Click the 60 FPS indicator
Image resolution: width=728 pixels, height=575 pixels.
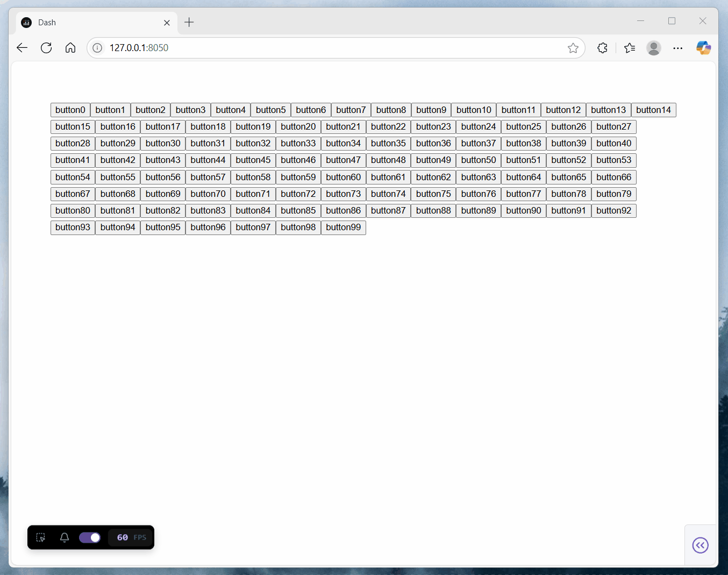[x=131, y=537]
